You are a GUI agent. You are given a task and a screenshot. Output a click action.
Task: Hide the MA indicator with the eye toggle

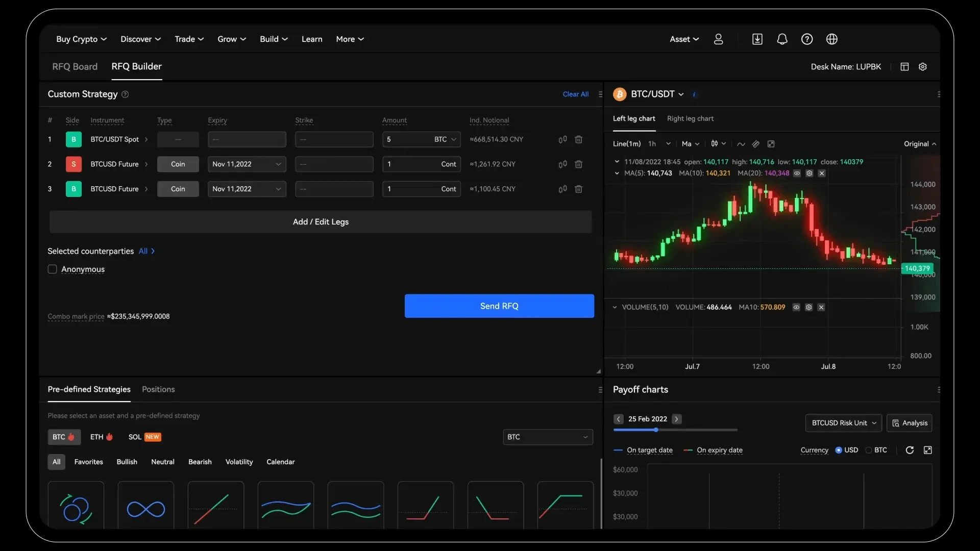(x=797, y=173)
